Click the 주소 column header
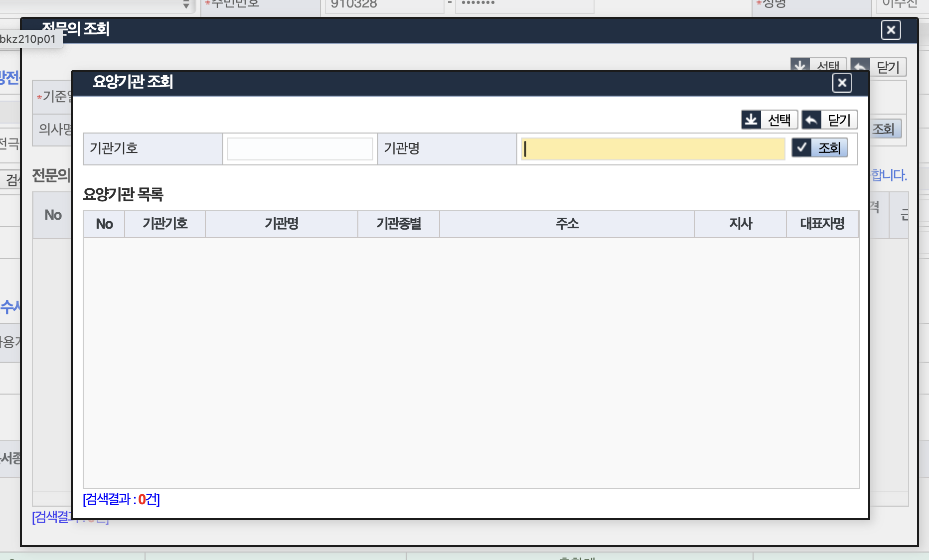This screenshot has height=560, width=929. click(x=567, y=224)
